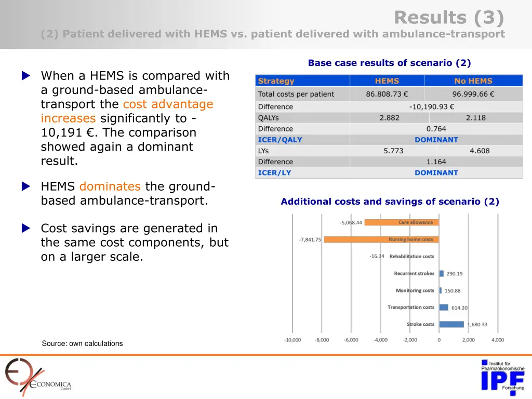Click the 'Stroke costs' chart label
Image resolution: width=532 pixels, height=399 pixels.
tap(420, 324)
